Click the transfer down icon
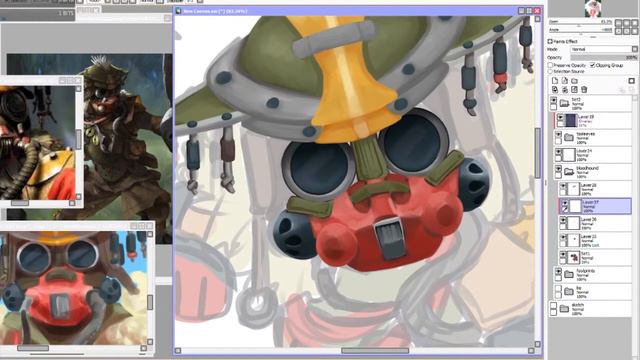Screen dimensions: 640x360 coord(555,89)
